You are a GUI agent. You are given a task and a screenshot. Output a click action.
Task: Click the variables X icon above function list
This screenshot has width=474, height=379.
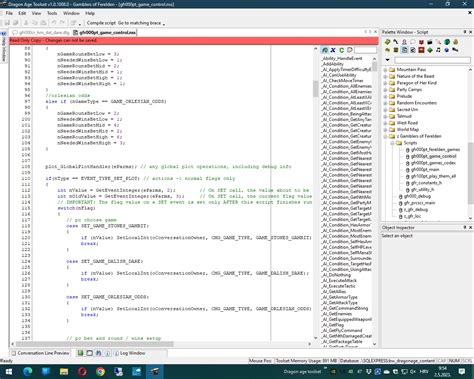pos(333,50)
